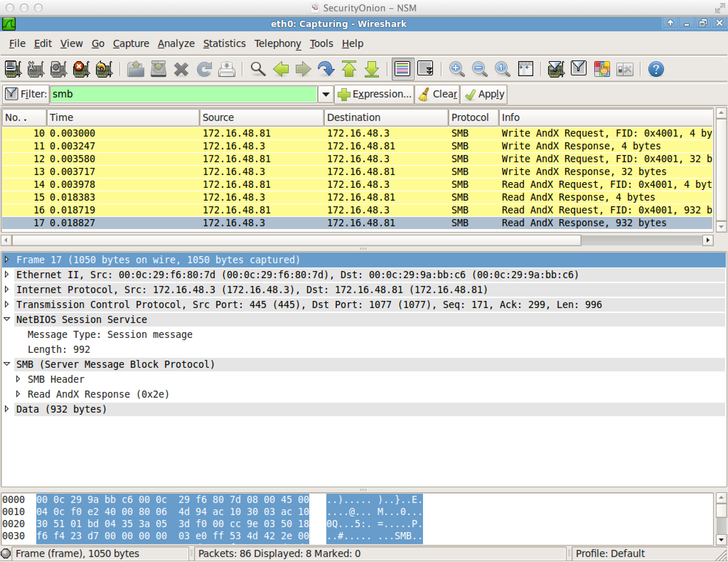Click the find packet magnifier icon
Image resolution: width=728 pixels, height=562 pixels.
258,69
